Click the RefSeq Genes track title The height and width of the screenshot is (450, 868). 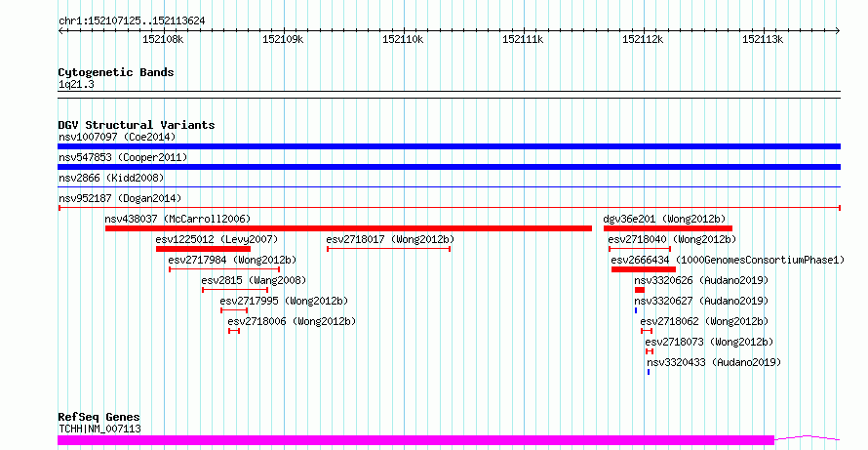coord(99,417)
